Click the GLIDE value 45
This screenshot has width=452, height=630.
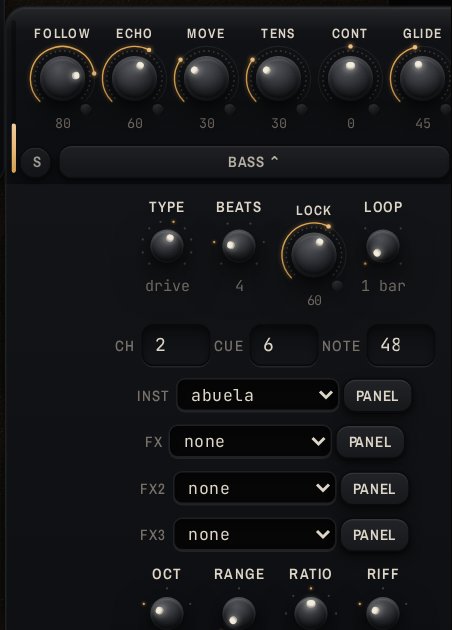[423, 123]
